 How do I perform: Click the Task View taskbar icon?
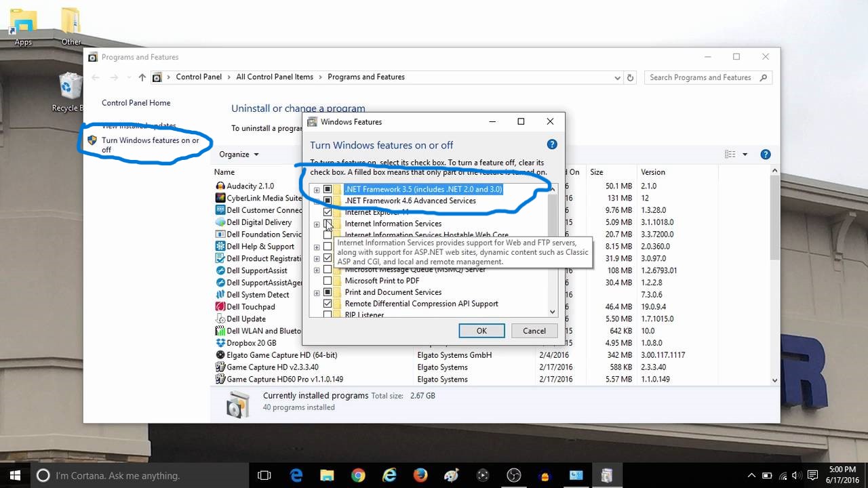264,476
